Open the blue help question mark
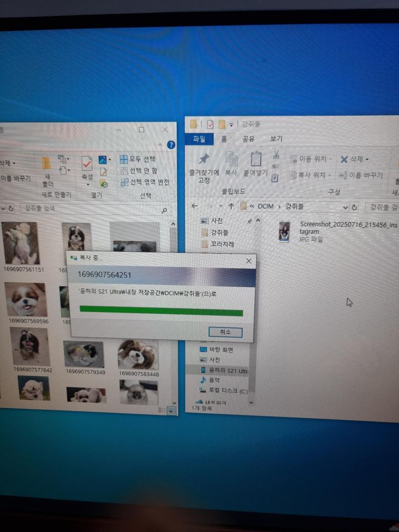This screenshot has height=532, width=399. coord(171,145)
